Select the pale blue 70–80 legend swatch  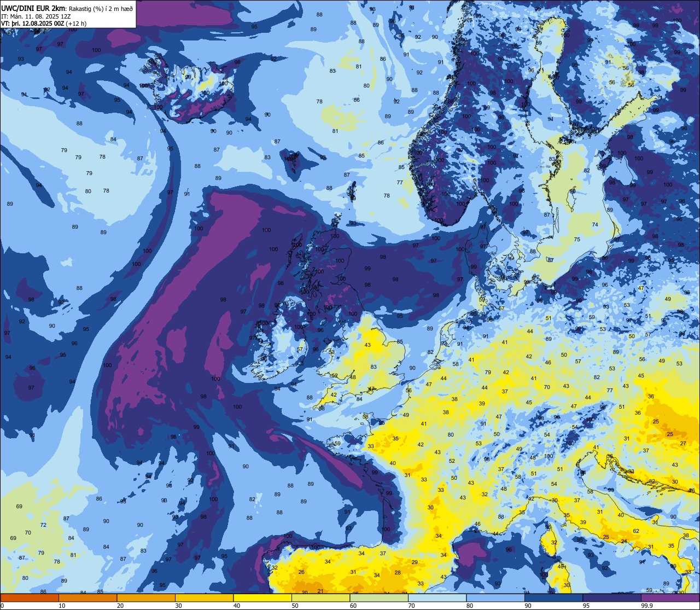pyautogui.click(x=437, y=598)
